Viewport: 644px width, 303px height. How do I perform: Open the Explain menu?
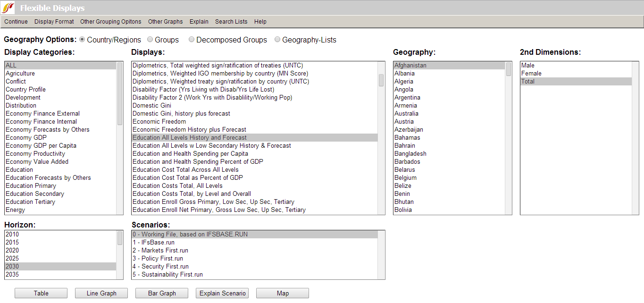[x=199, y=22]
